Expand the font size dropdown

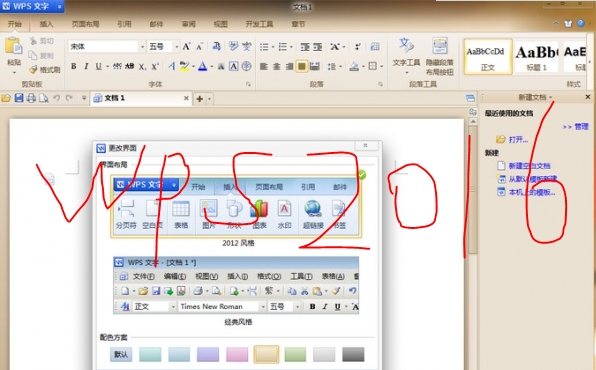177,47
